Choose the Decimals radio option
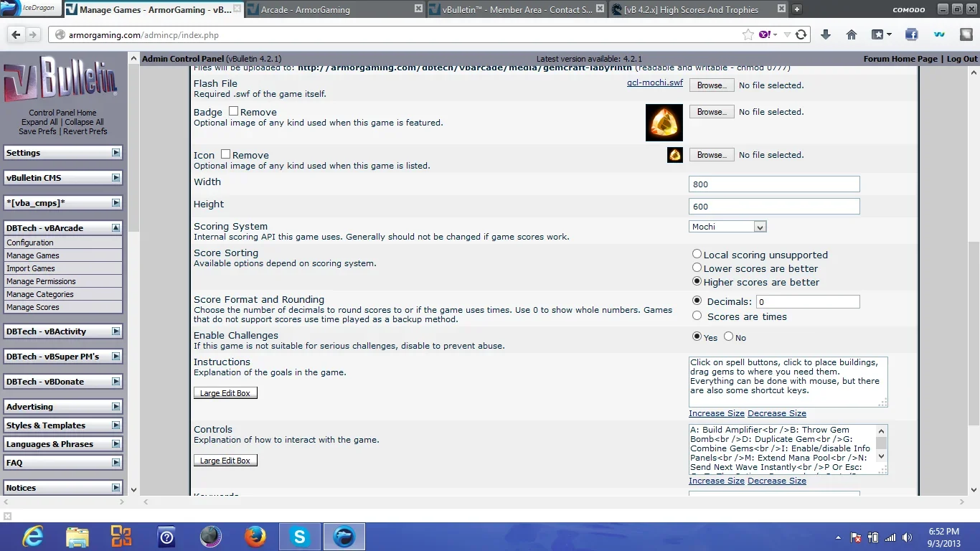This screenshot has width=980, height=551. tap(697, 301)
